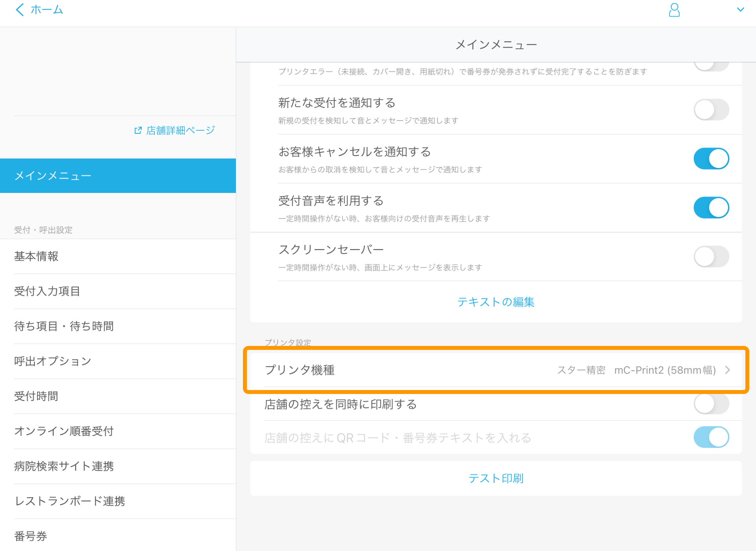Open 呼出オプション settings
The image size is (756, 551).
pos(118,361)
